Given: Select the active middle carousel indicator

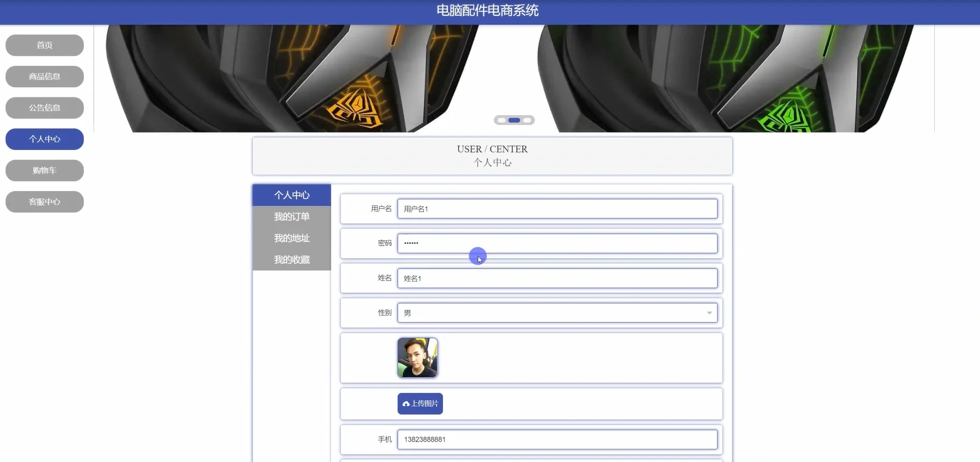Looking at the screenshot, I should (514, 120).
